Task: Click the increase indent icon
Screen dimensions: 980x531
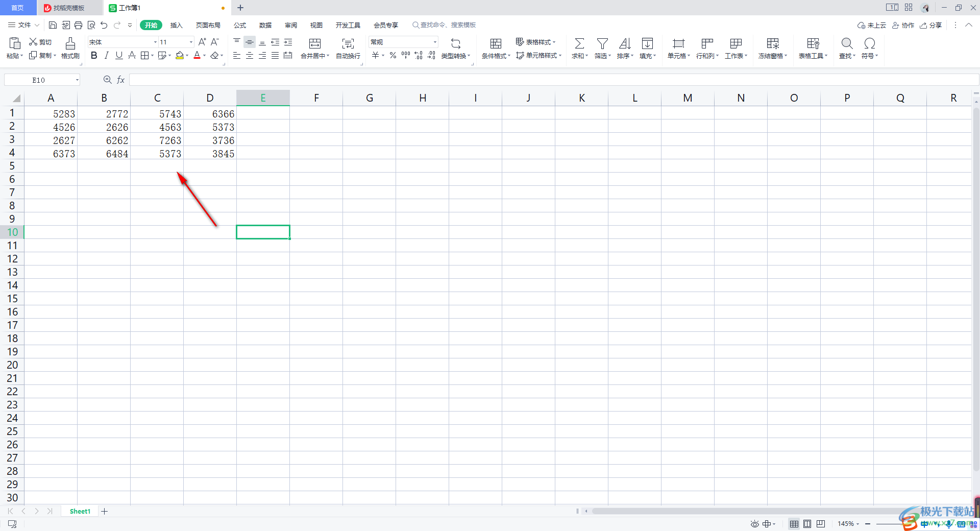Action: [x=288, y=42]
